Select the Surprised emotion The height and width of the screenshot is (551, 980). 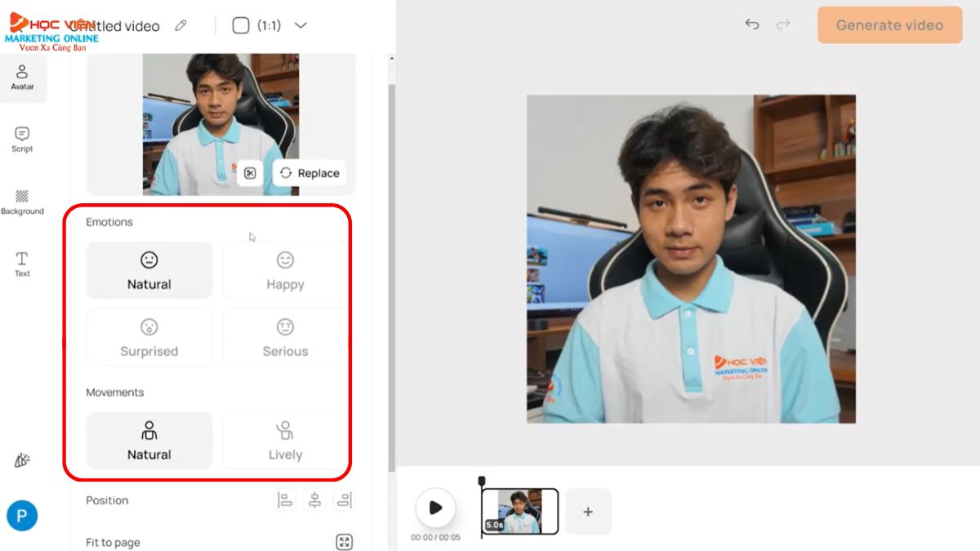tap(149, 337)
